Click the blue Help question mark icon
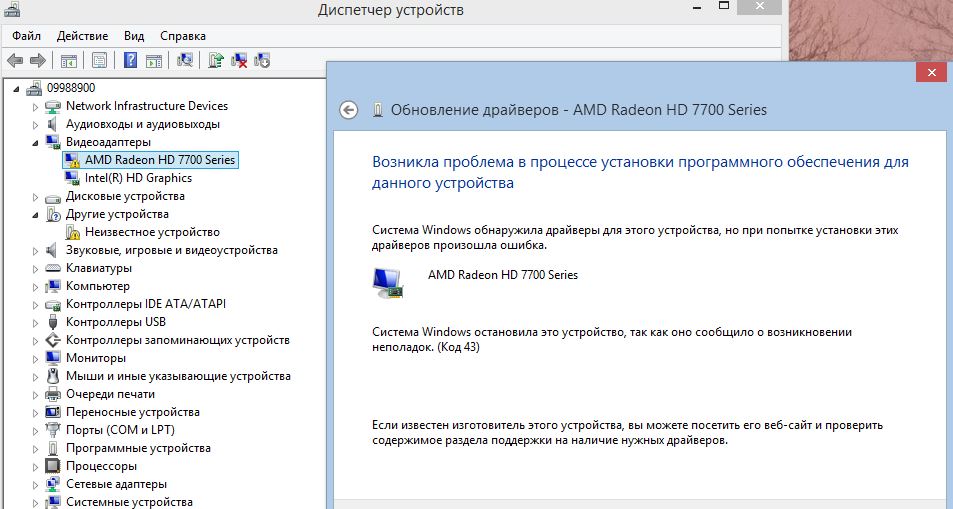Image resolution: width=953 pixels, height=509 pixels. (130, 60)
